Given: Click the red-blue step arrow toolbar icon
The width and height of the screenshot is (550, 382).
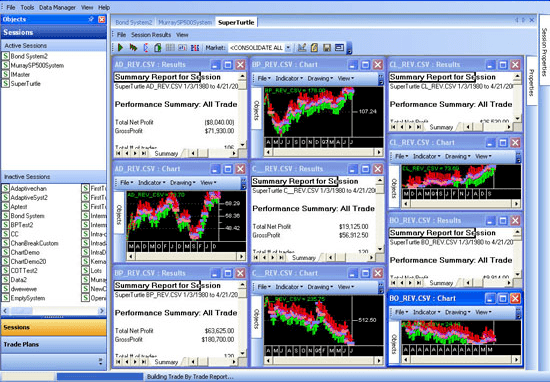Looking at the screenshot, I should pyautogui.click(x=146, y=47).
